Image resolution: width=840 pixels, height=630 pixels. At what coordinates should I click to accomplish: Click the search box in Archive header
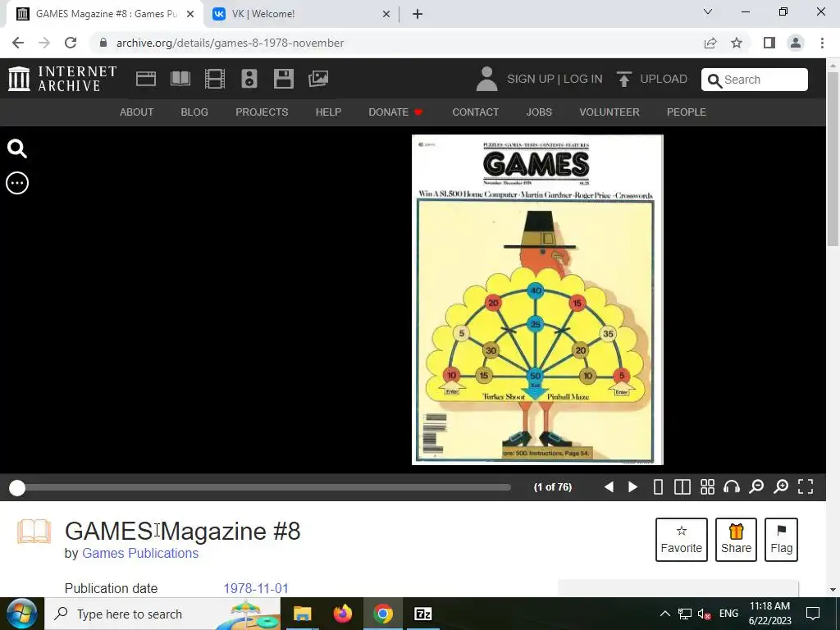pyautogui.click(x=755, y=80)
